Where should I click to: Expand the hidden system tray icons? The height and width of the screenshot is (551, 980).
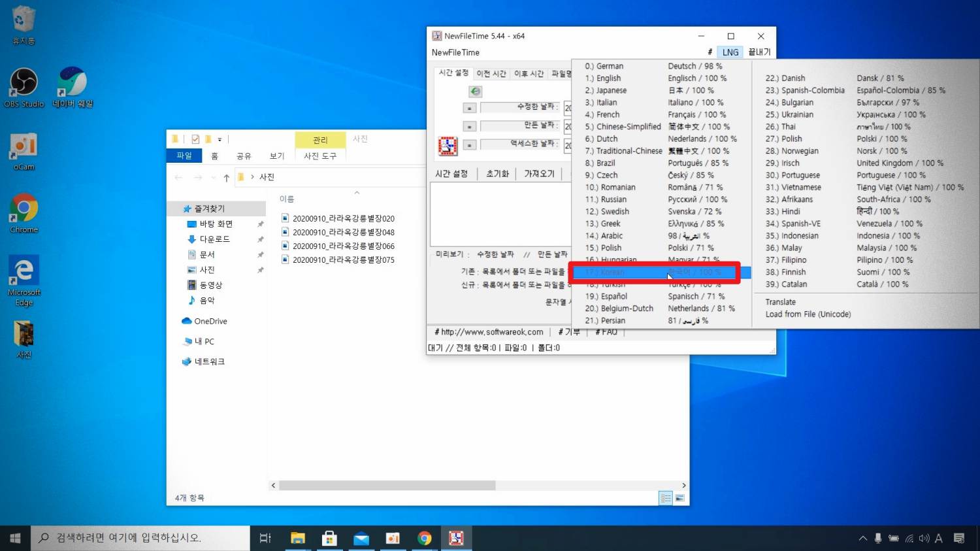pyautogui.click(x=862, y=538)
